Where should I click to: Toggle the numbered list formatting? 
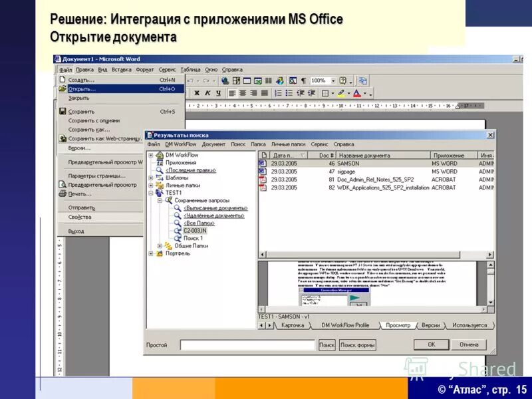(x=278, y=92)
